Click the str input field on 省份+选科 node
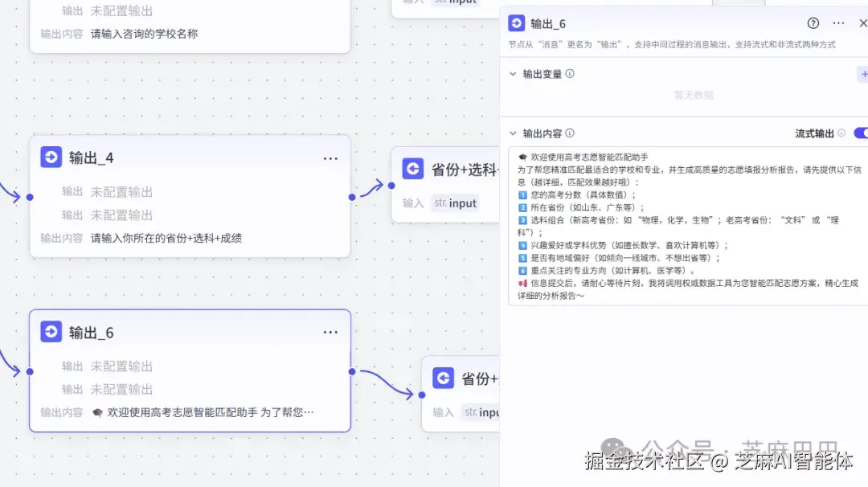868x487 pixels. [x=455, y=203]
